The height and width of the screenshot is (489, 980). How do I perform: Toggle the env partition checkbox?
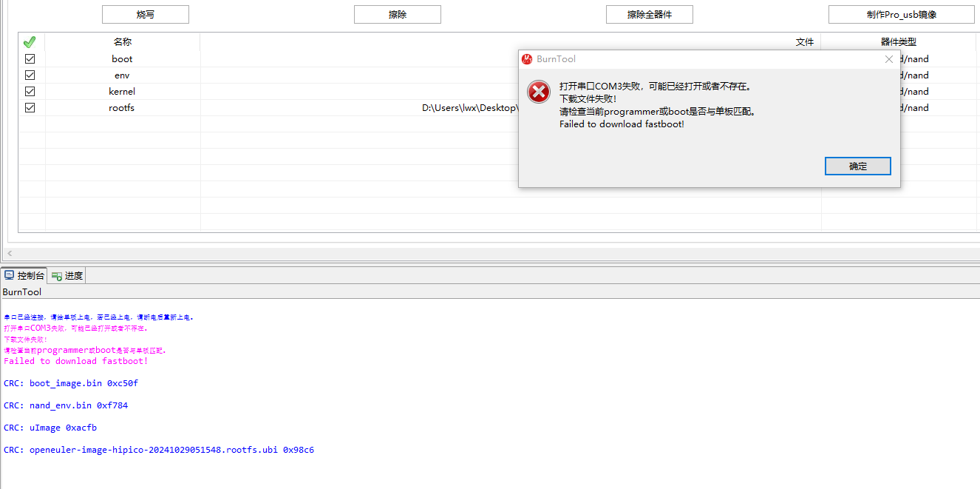30,75
